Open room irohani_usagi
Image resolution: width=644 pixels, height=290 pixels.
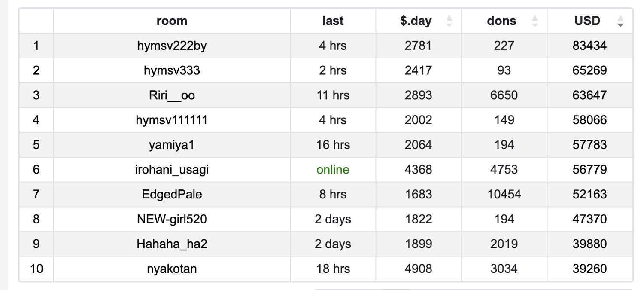pos(172,170)
